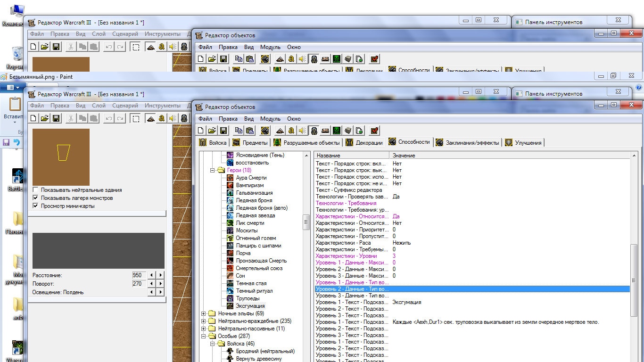
Task: Uncheck Показывать лагеря монстров
Action: pos(36,198)
